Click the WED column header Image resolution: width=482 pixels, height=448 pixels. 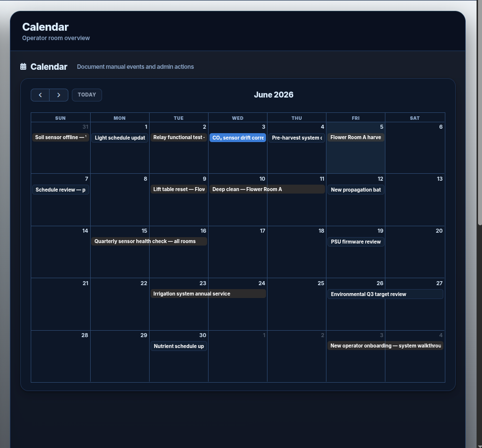(x=238, y=118)
